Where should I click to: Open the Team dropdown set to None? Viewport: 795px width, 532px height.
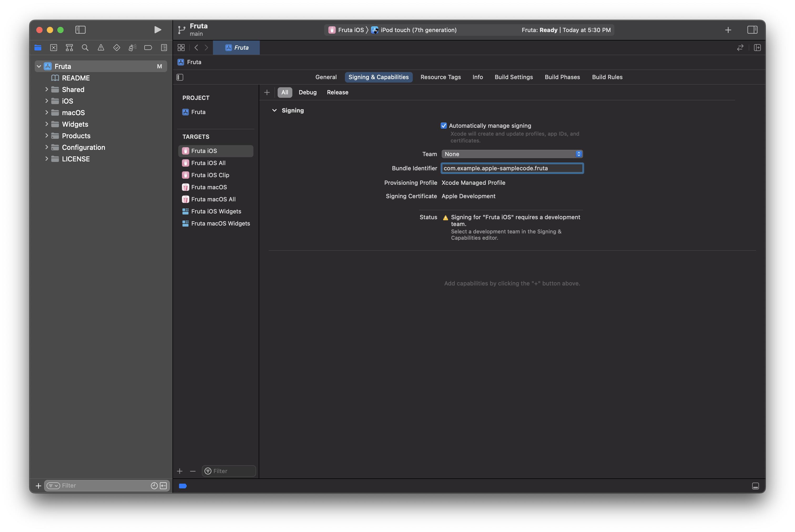pyautogui.click(x=512, y=154)
